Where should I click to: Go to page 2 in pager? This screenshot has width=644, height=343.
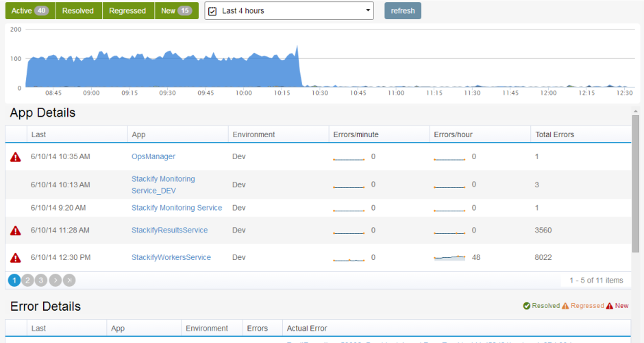[27, 280]
